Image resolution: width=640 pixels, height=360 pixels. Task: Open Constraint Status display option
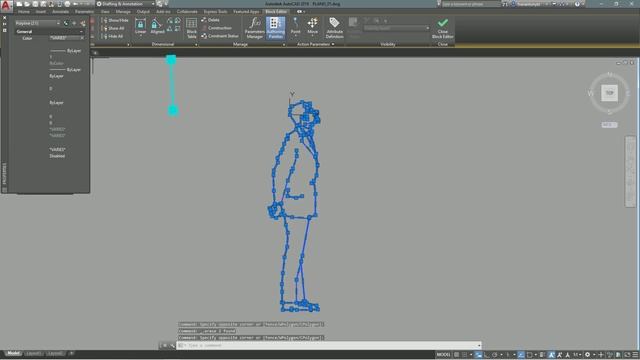click(x=220, y=36)
